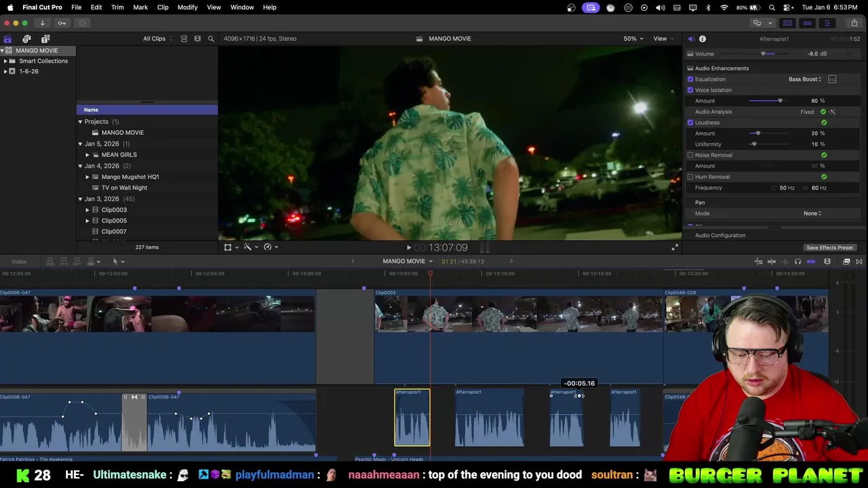The width and height of the screenshot is (868, 488).
Task: Select the 50 Hz hum frequency
Action: (774, 188)
